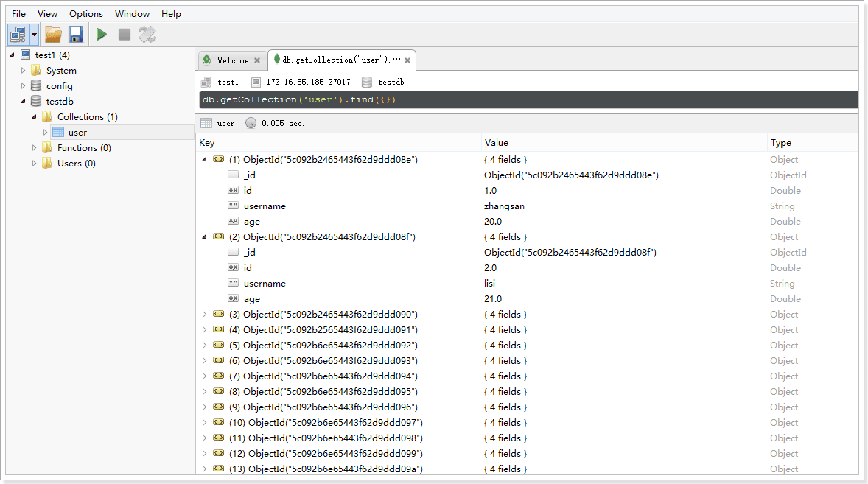
Task: Switch to the Welcome tab
Action: 232,60
